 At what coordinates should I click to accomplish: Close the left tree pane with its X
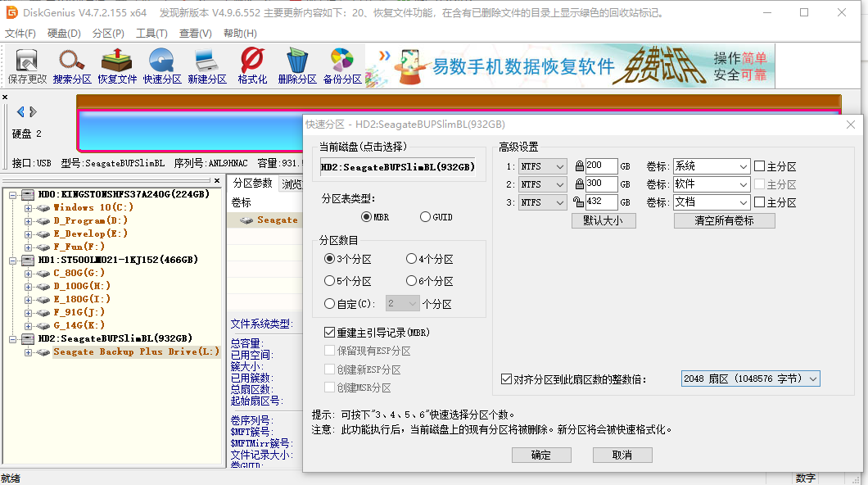(217, 180)
